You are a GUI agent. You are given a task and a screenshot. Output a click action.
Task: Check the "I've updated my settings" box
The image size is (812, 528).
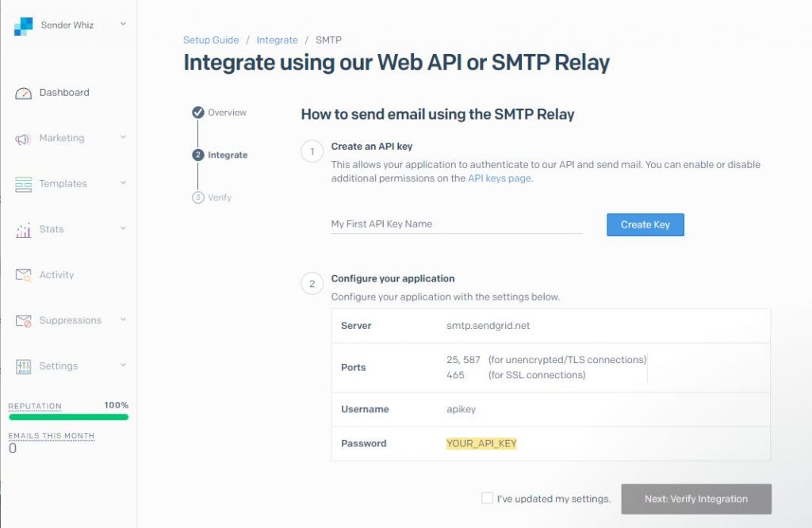point(487,498)
